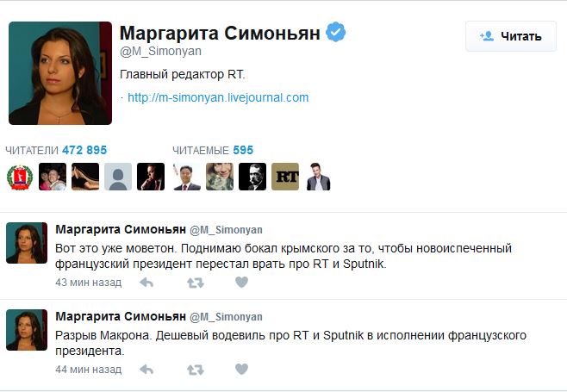Reply to the 44 мин назад tweet
This screenshot has height=392, width=567.
pos(146,370)
